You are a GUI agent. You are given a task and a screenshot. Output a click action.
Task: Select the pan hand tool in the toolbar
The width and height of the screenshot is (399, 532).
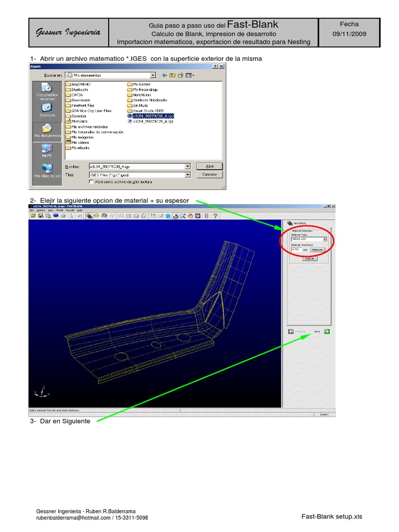(190, 216)
